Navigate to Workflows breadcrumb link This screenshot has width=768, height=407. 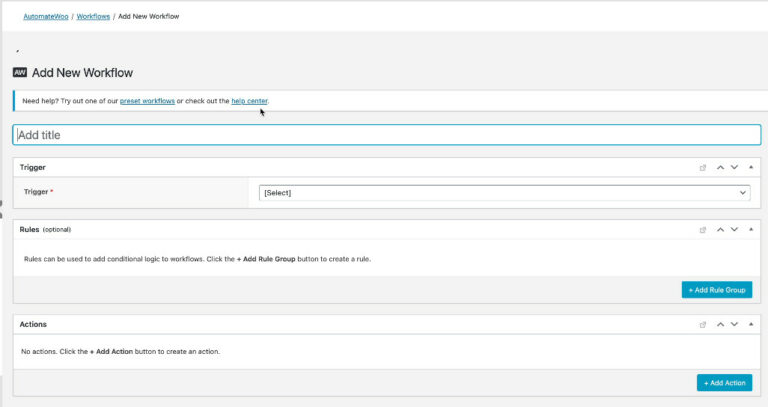coord(94,17)
